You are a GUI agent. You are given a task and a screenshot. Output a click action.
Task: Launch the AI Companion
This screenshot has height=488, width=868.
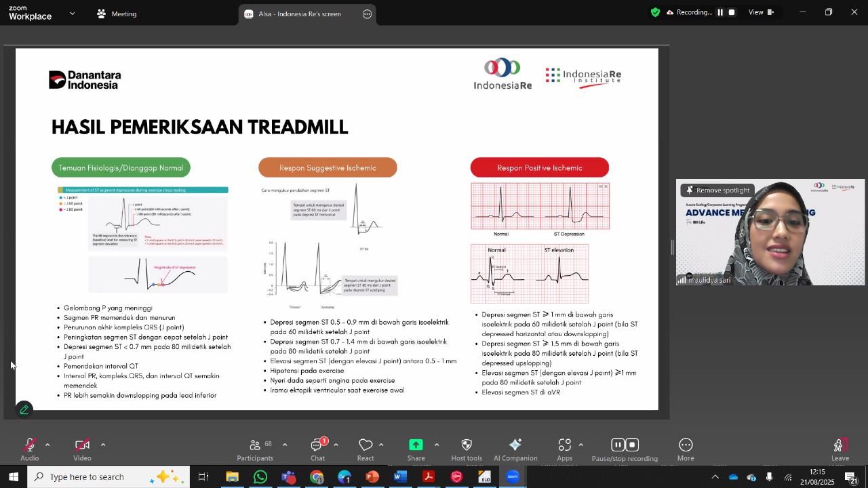tap(515, 445)
